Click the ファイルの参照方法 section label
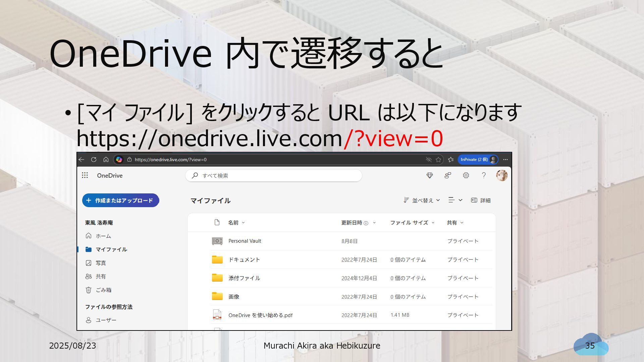The image size is (644, 362). click(109, 307)
